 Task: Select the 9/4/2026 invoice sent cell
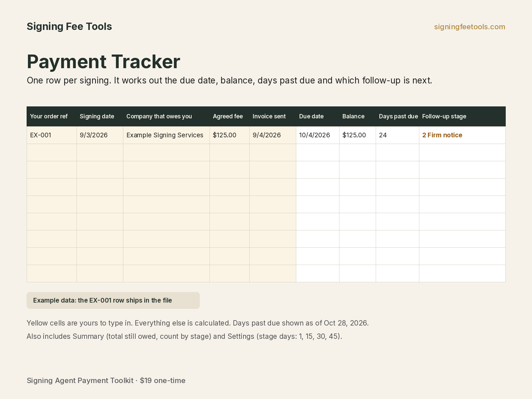[273, 135]
